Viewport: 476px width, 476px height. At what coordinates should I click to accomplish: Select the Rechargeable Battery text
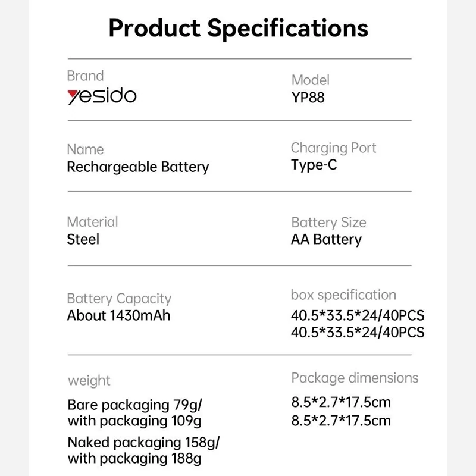pyautogui.click(x=137, y=167)
